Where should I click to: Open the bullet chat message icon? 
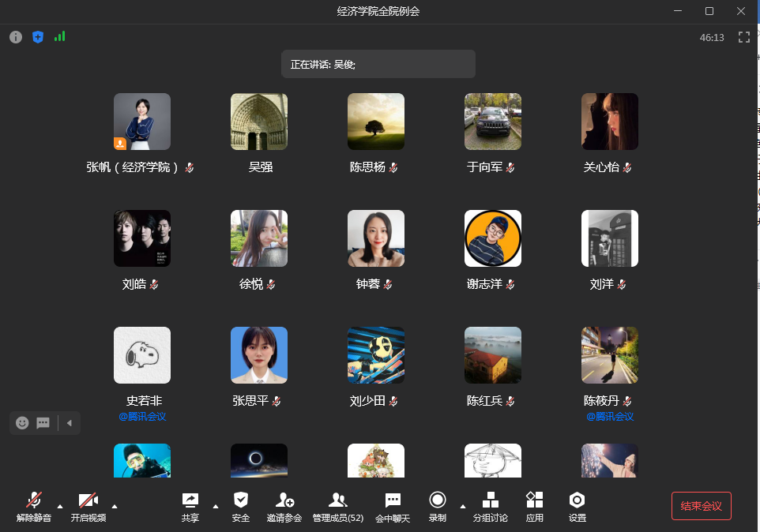coord(43,423)
